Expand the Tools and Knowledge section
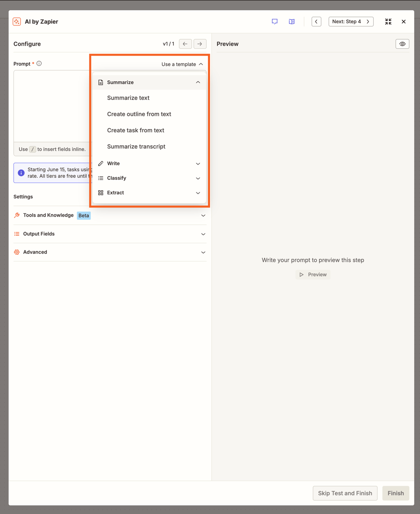Image resolution: width=420 pixels, height=514 pixels. (x=110, y=215)
